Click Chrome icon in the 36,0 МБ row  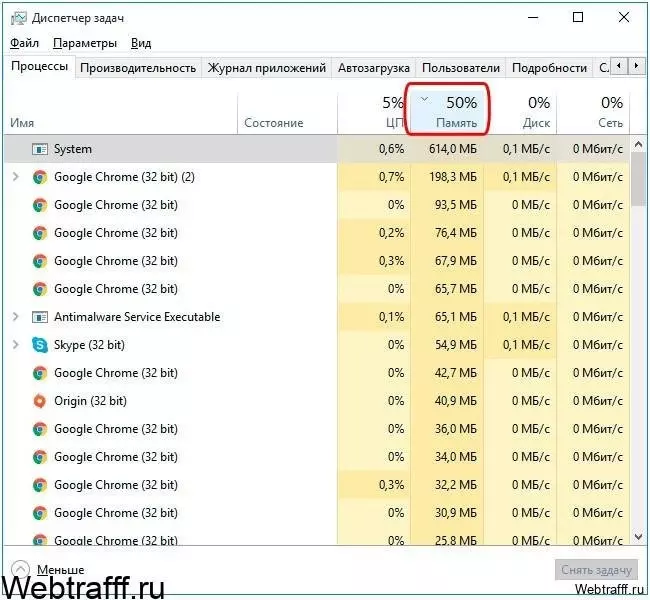pyautogui.click(x=40, y=429)
